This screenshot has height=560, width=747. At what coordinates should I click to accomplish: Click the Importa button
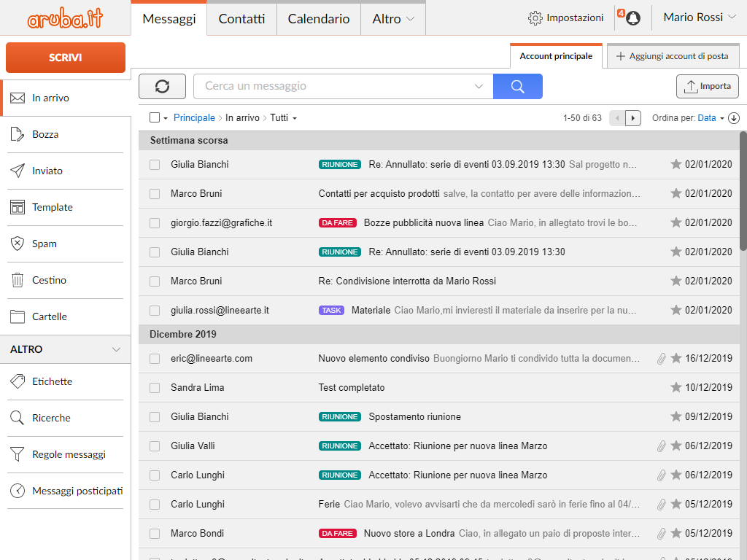click(x=708, y=86)
